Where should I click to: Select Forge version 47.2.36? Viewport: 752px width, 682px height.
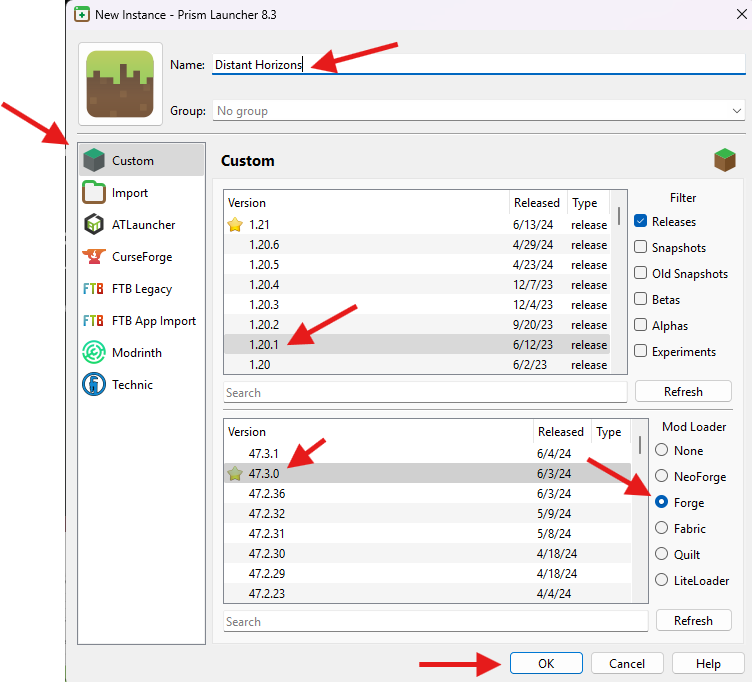click(427, 494)
